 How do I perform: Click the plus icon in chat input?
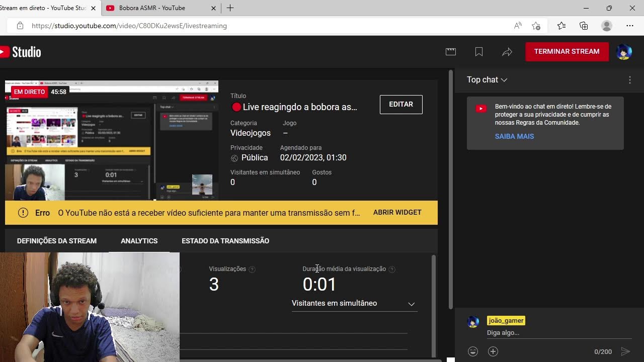(x=493, y=351)
